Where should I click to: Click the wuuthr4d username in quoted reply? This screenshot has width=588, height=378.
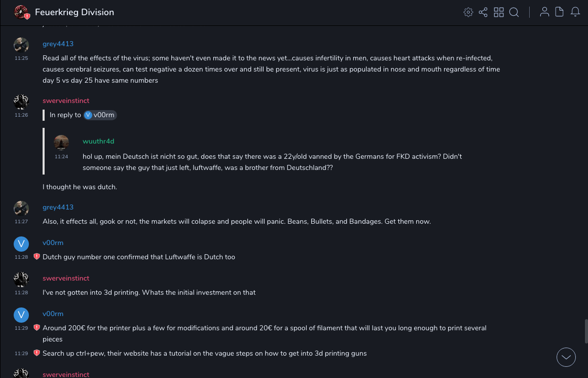tap(98, 142)
